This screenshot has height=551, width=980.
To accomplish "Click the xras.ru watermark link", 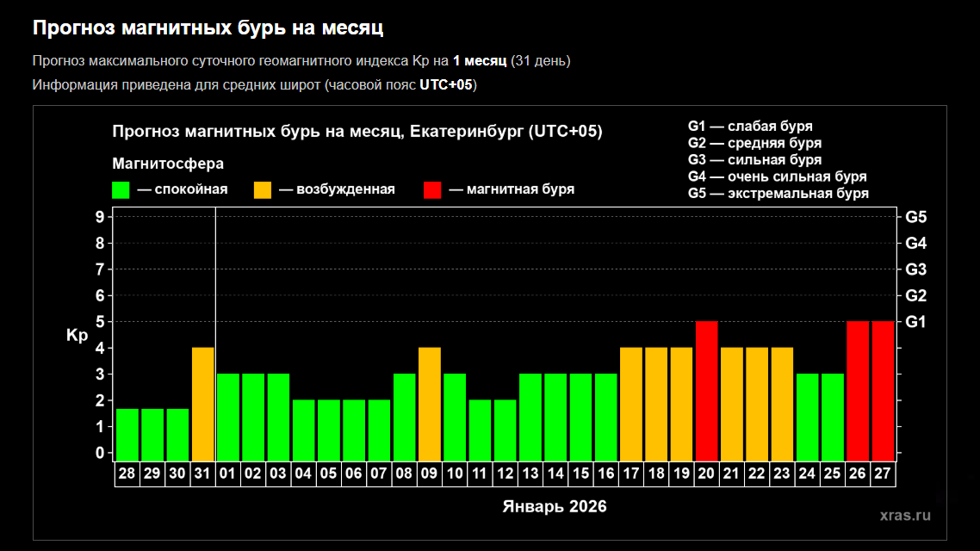I will (905, 516).
